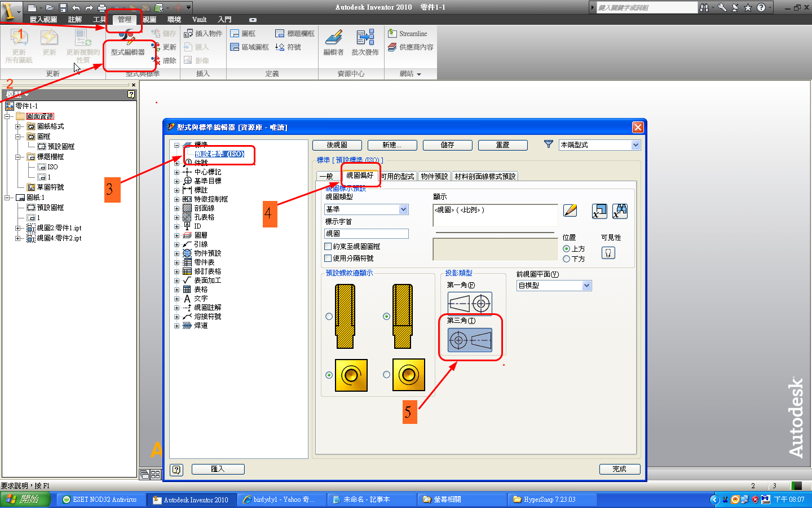Click the 編輯者 content center editor icon
This screenshot has height=508, width=812.
click(333, 43)
